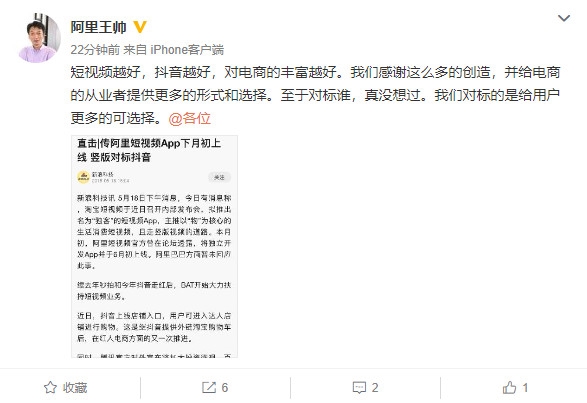This screenshot has width=587, height=403.
Task: Open the 阿里王帅 profile avatar
Action: [39, 38]
